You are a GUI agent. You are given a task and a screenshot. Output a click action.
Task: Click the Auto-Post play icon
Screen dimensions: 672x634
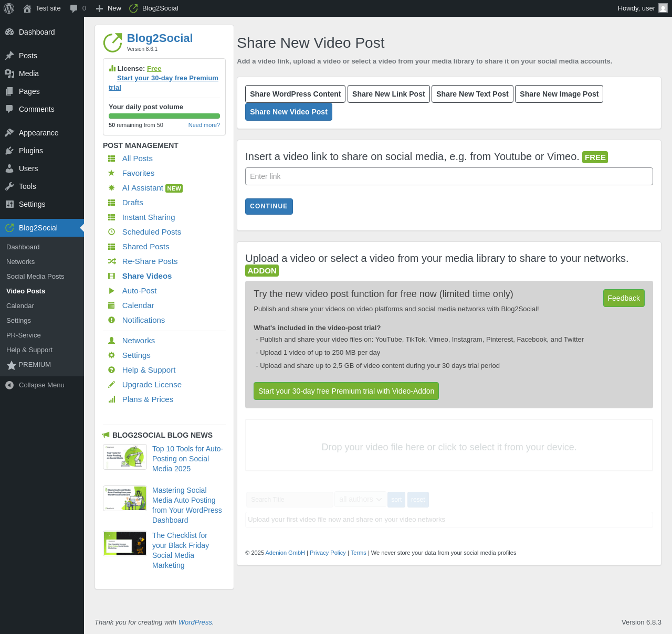[x=111, y=291]
